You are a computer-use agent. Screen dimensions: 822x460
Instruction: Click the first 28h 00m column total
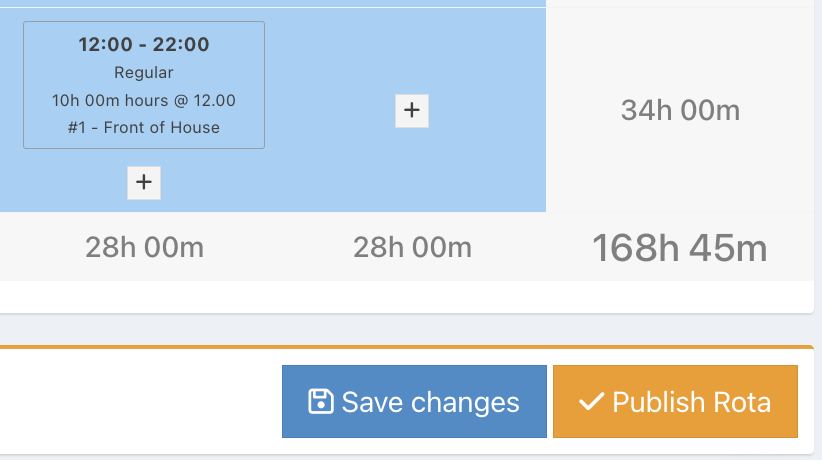pyautogui.click(x=144, y=247)
